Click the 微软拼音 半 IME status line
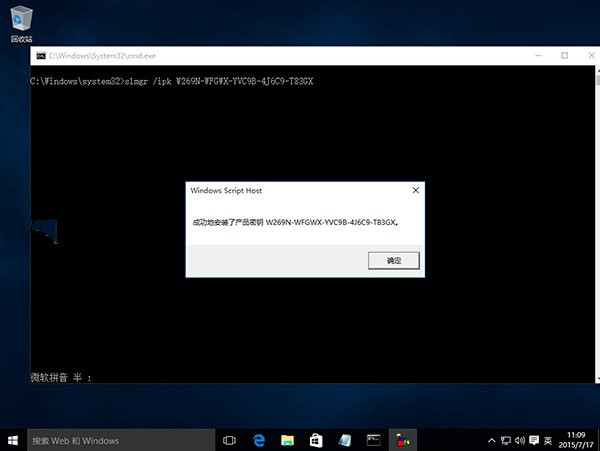The height and width of the screenshot is (451, 600). coord(61,378)
